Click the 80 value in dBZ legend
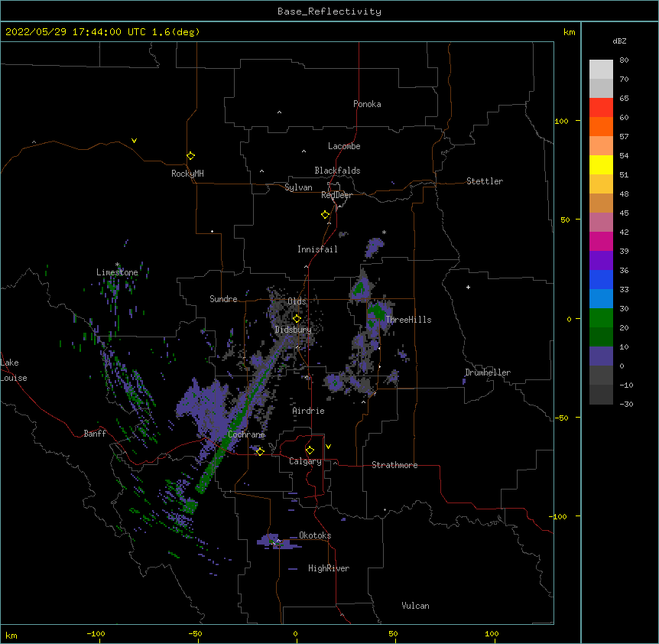 (x=624, y=60)
